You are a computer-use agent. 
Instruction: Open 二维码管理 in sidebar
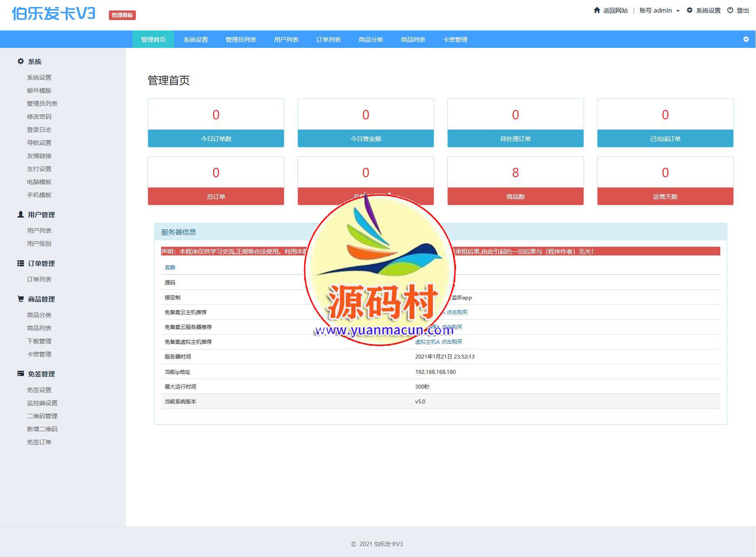[42, 416]
